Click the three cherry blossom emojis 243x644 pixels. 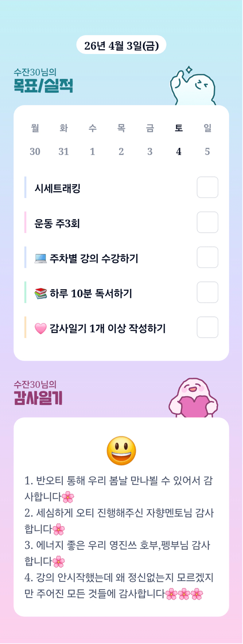pos(184,594)
